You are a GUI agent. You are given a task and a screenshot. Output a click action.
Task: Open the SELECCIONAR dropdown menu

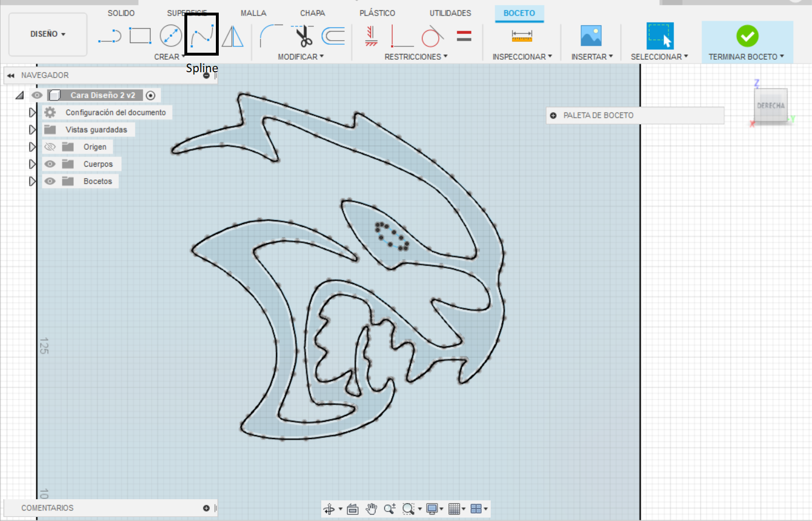(x=659, y=57)
